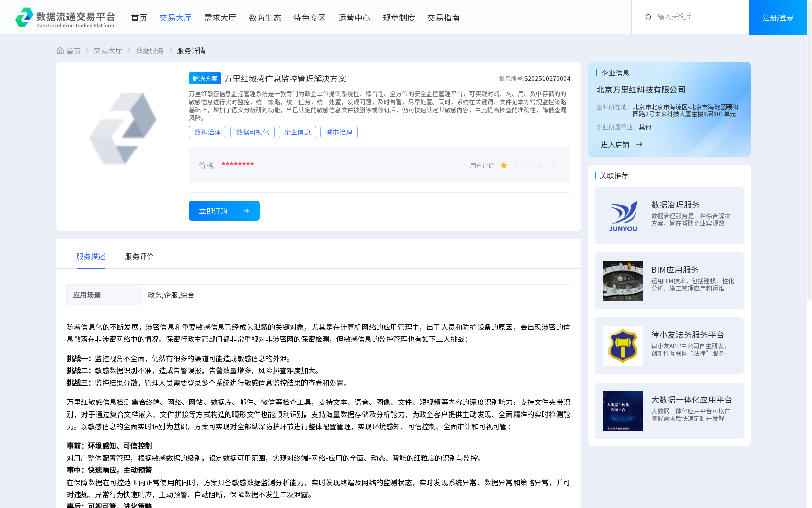Click the 立即订购 button
The width and height of the screenshot is (812, 508).
pos(224,211)
